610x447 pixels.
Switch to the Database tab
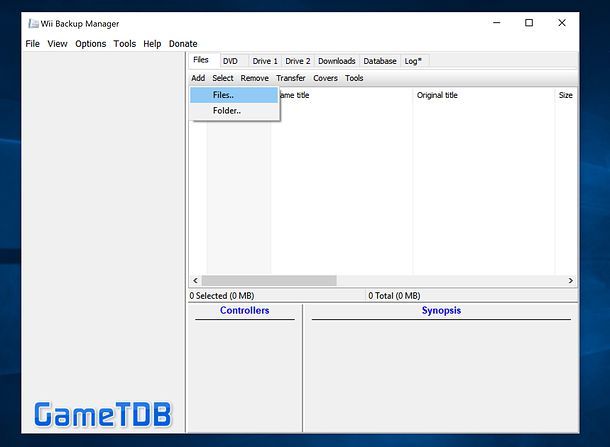[380, 61]
